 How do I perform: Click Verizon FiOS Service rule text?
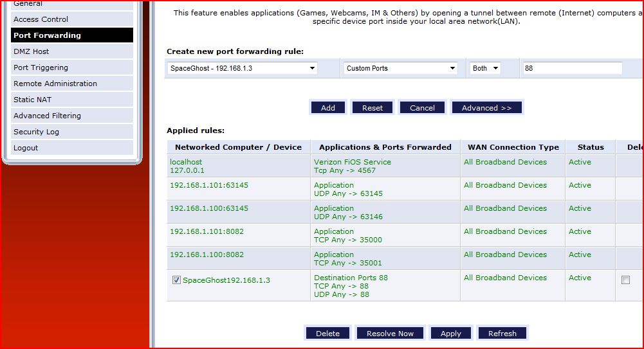[353, 162]
